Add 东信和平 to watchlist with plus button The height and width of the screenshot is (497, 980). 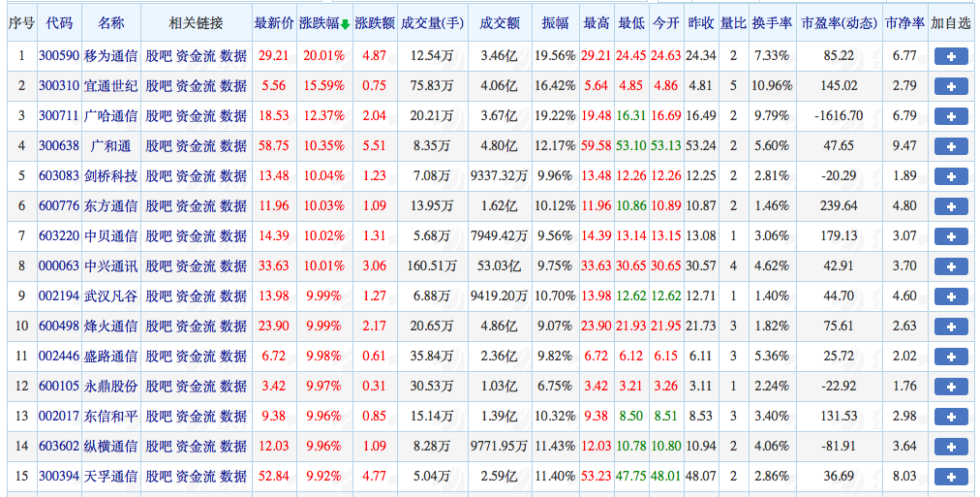point(951,417)
